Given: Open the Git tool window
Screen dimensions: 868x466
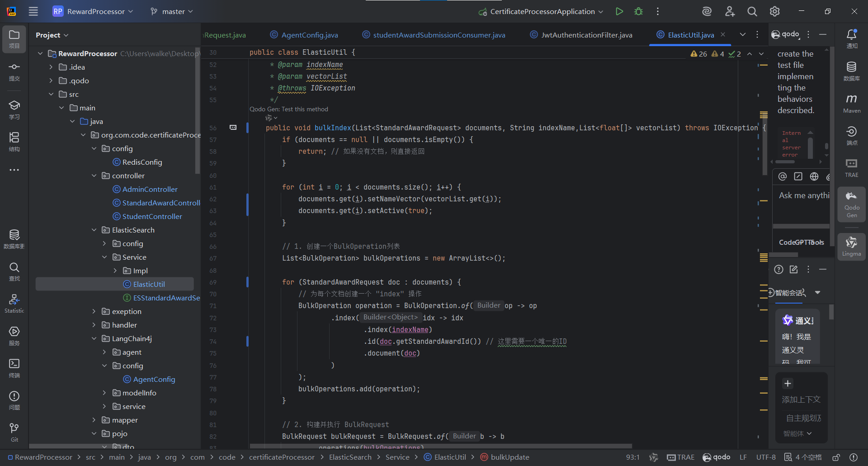Looking at the screenshot, I should [14, 433].
